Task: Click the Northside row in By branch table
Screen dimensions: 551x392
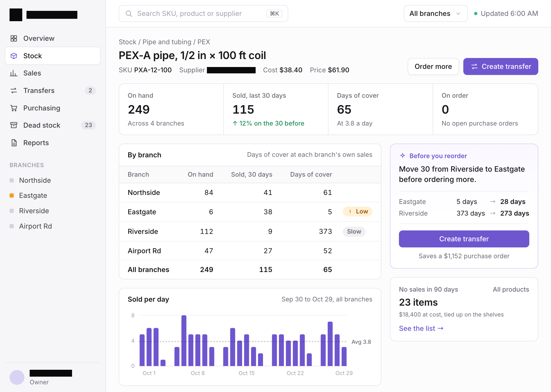Action: click(x=250, y=193)
